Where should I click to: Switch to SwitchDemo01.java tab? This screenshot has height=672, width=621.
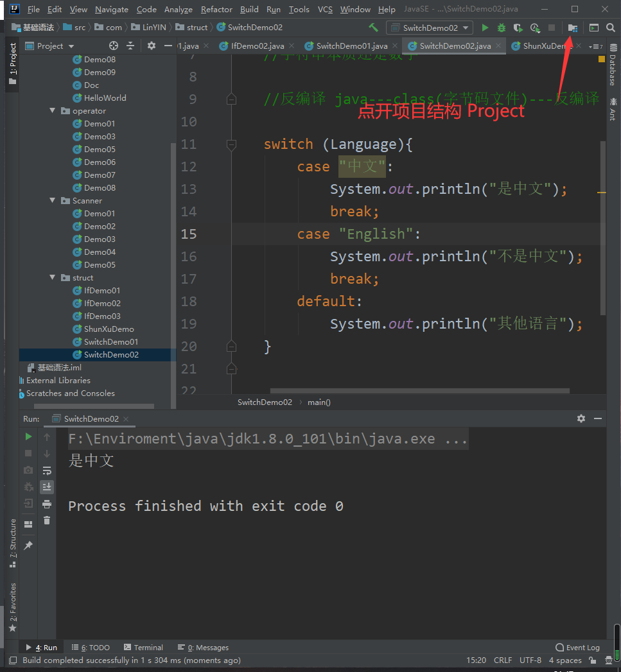pyautogui.click(x=352, y=46)
